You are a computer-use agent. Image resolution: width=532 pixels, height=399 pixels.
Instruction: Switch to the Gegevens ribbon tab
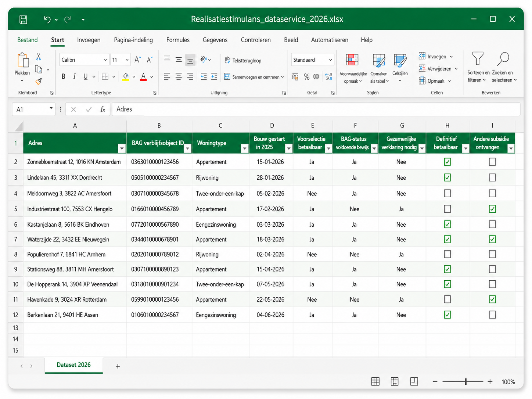(x=215, y=40)
